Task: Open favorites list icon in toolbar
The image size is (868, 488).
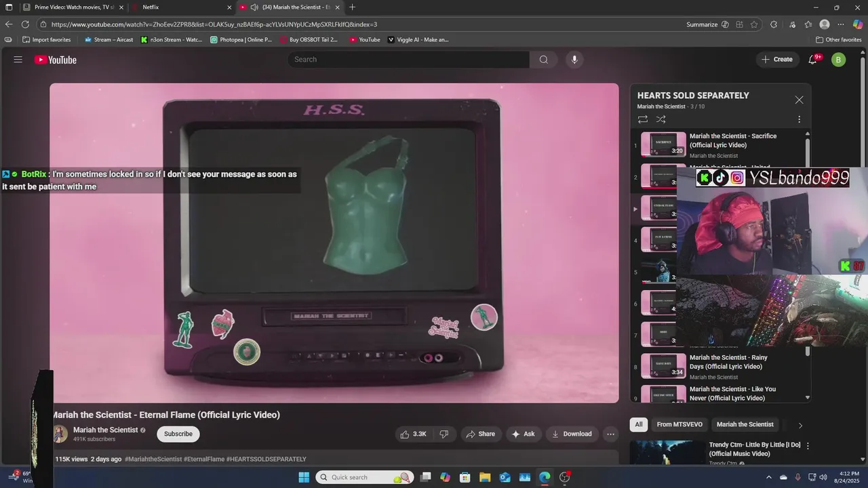Action: coord(808,24)
